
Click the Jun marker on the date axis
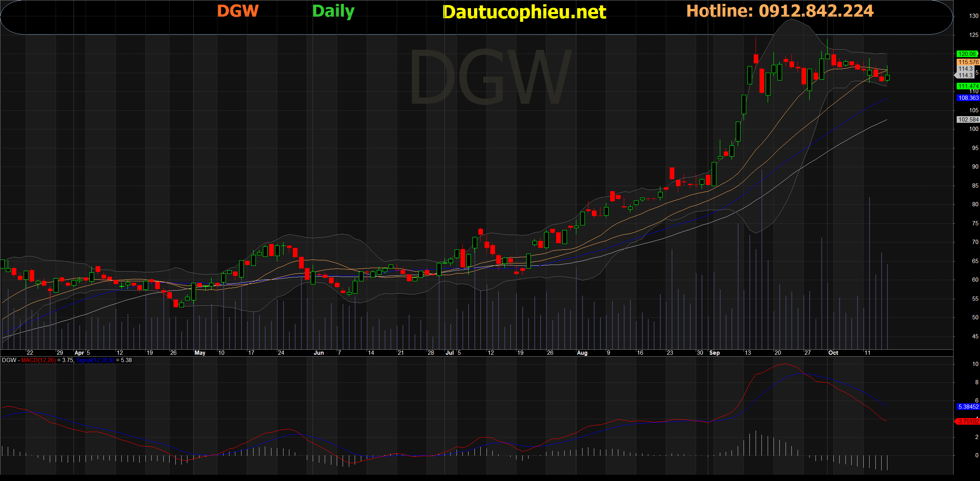pyautogui.click(x=318, y=353)
